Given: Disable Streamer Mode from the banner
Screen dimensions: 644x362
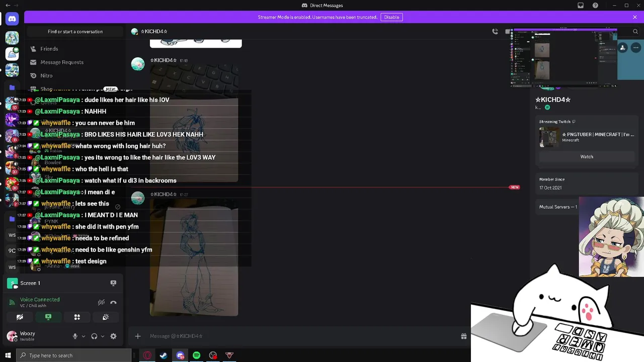Looking at the screenshot, I should point(391,17).
